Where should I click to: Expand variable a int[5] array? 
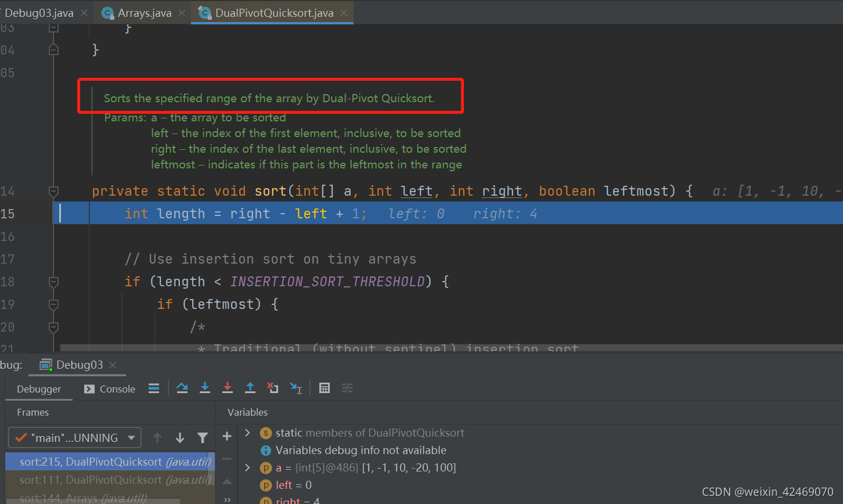click(x=247, y=467)
